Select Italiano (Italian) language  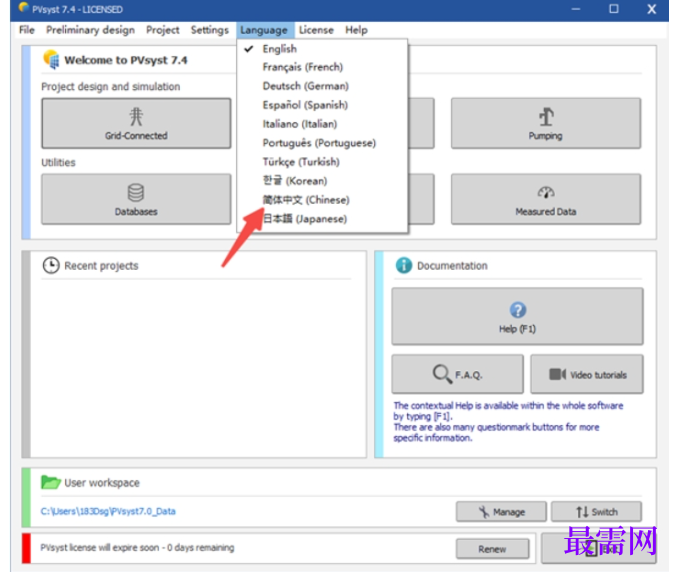click(322, 124)
